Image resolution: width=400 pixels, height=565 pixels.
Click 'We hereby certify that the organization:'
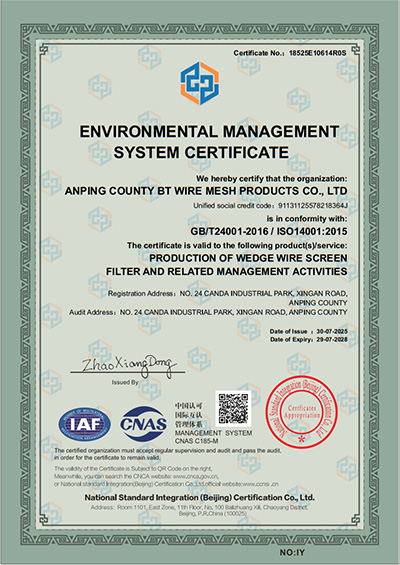(x=272, y=179)
